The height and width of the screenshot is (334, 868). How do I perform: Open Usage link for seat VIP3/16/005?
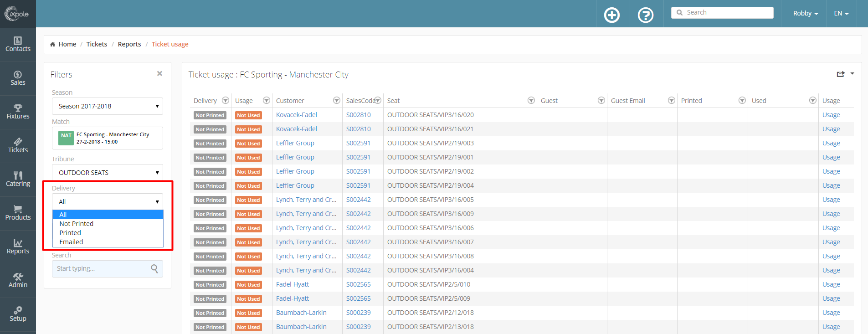coord(831,200)
